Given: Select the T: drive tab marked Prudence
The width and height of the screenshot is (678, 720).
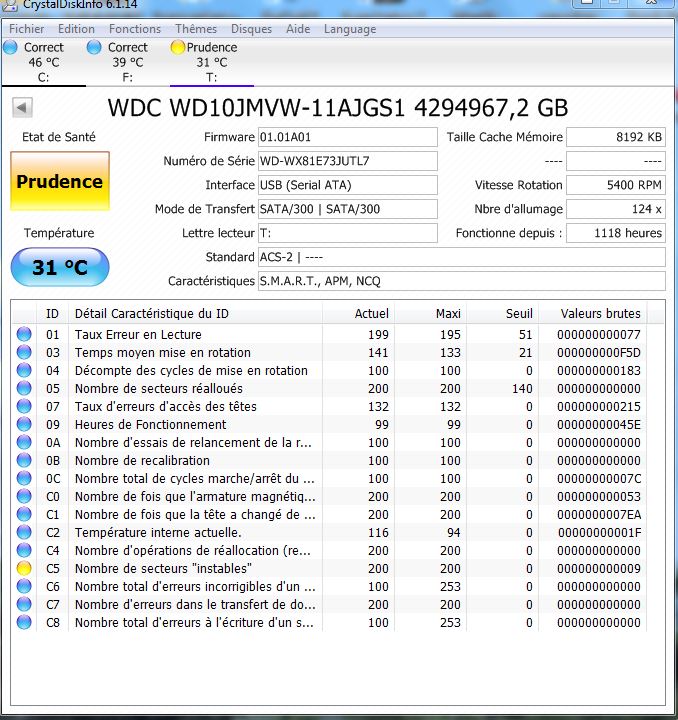Looking at the screenshot, I should pyautogui.click(x=211, y=62).
